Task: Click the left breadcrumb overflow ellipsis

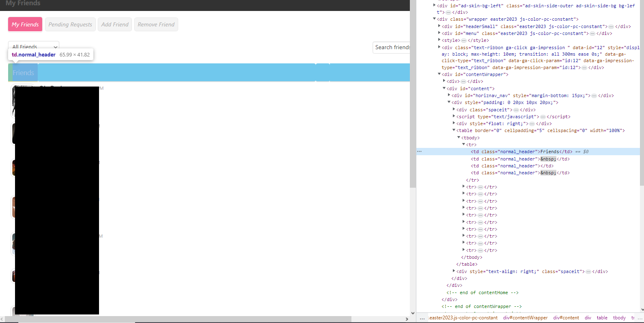Action: click(422, 318)
